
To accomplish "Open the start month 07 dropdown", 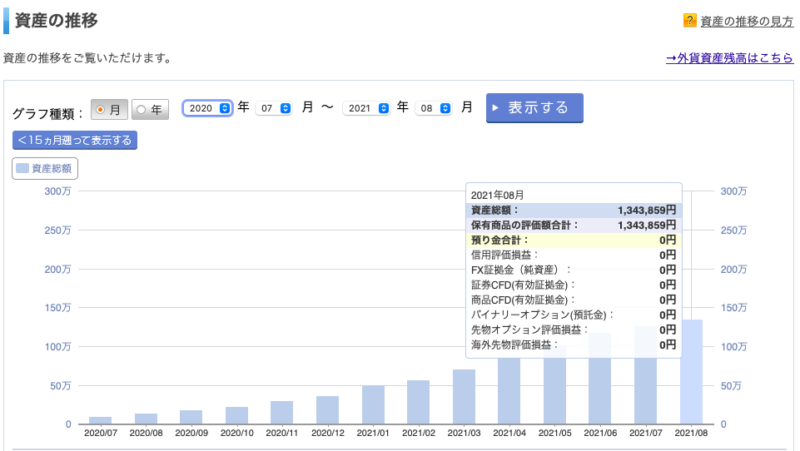I will click(274, 108).
